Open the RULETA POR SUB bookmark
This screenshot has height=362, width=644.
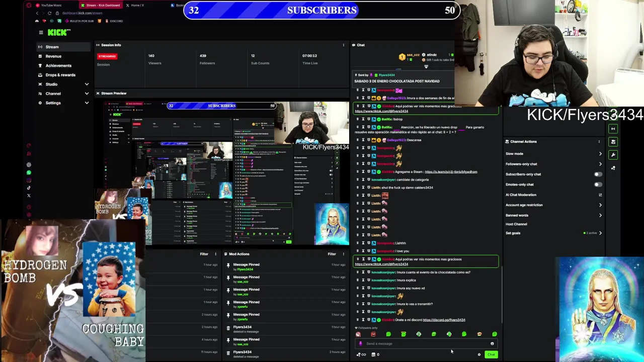[78, 21]
